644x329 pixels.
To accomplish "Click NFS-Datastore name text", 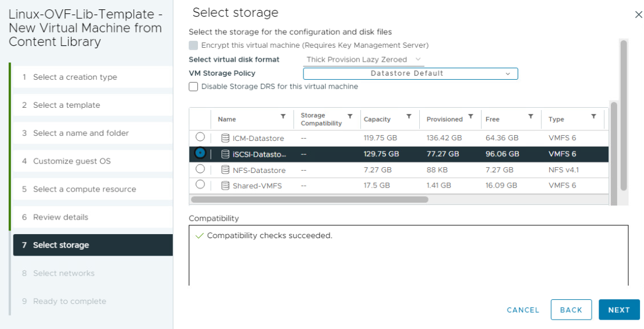I will coord(259,170).
